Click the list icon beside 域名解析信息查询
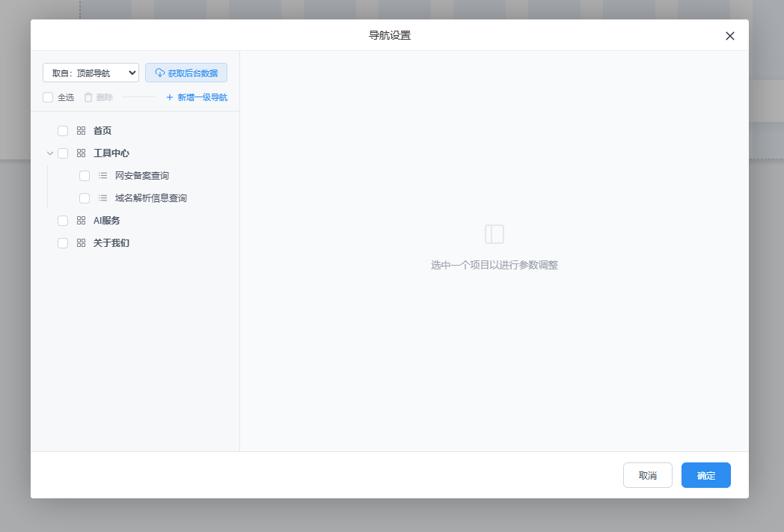 (102, 198)
